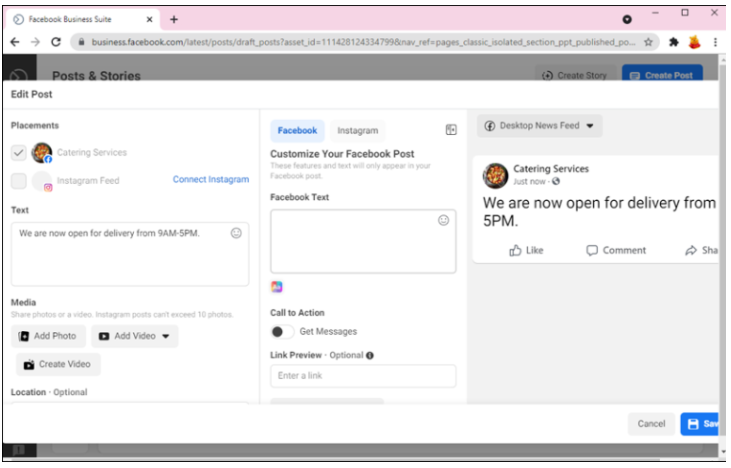Click the Enter a link field

pyautogui.click(x=363, y=376)
